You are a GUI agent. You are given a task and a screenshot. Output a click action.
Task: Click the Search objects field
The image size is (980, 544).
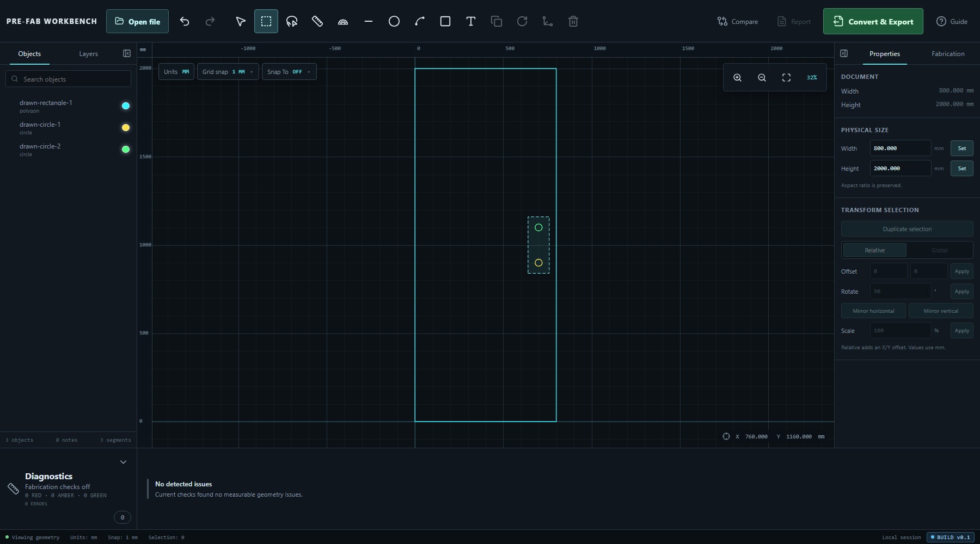(x=69, y=79)
